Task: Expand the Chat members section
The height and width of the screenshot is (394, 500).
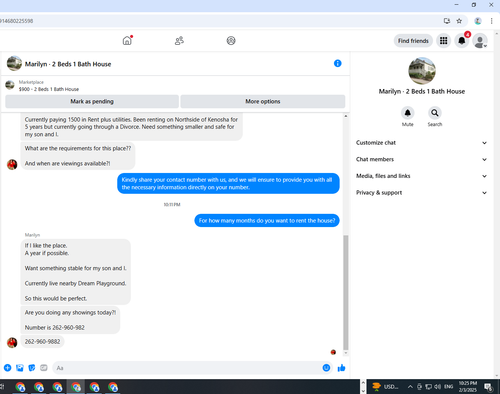Action: [x=421, y=159]
